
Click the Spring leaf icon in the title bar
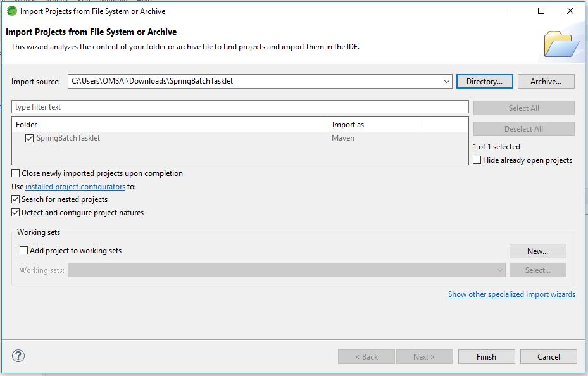point(10,11)
